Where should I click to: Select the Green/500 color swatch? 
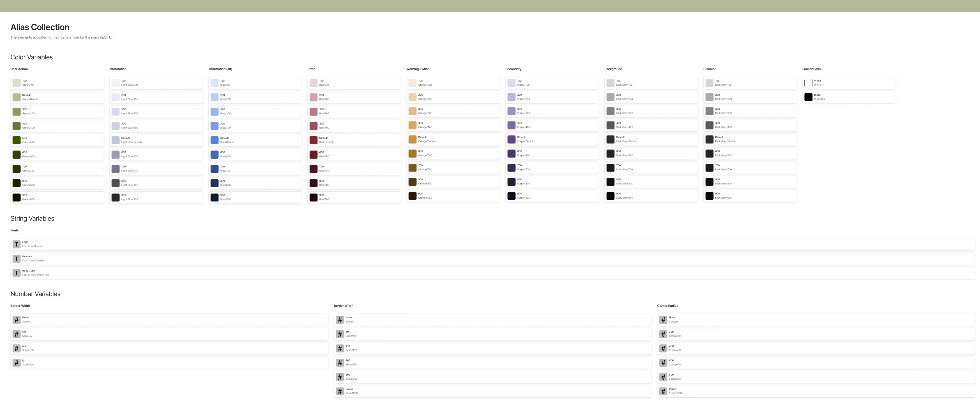point(16,140)
